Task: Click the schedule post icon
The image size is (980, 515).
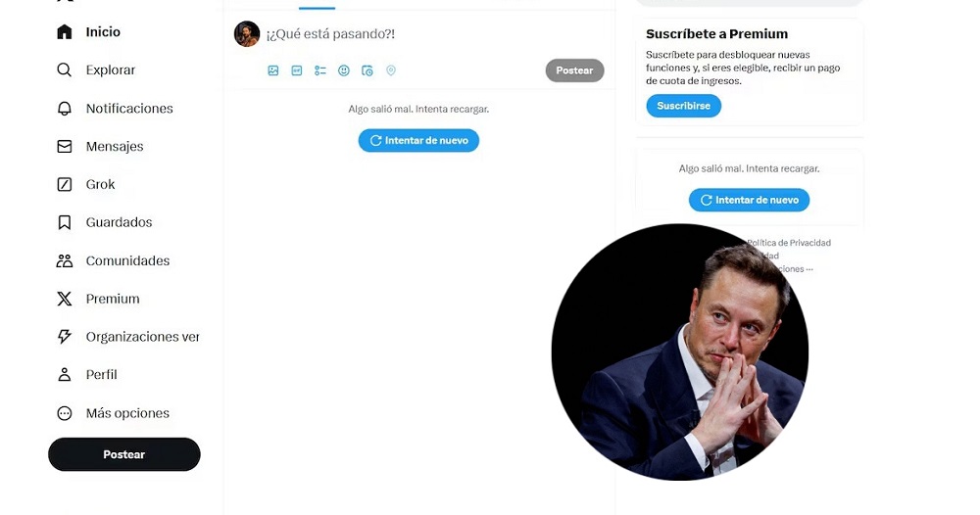Action: click(x=367, y=70)
